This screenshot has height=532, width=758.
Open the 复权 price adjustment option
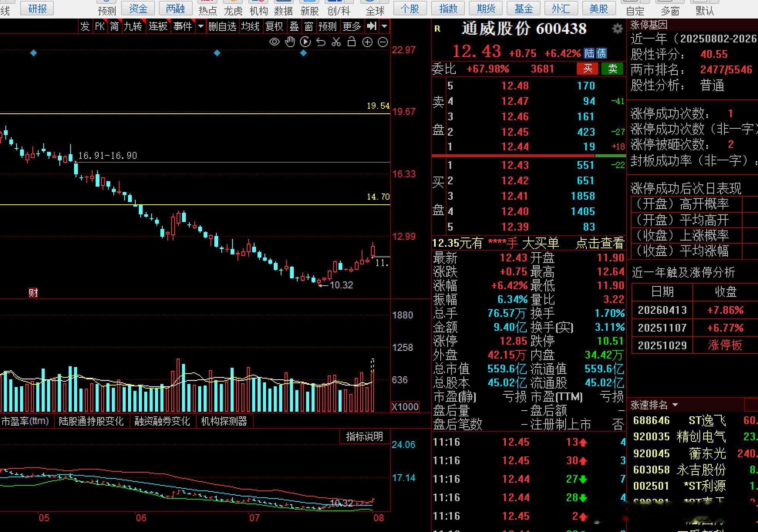[275, 26]
